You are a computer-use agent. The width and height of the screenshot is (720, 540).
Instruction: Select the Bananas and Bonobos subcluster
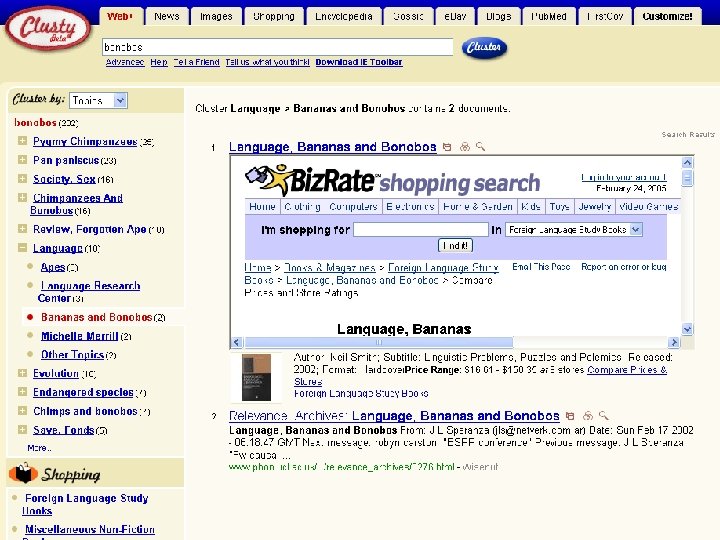tap(96, 317)
